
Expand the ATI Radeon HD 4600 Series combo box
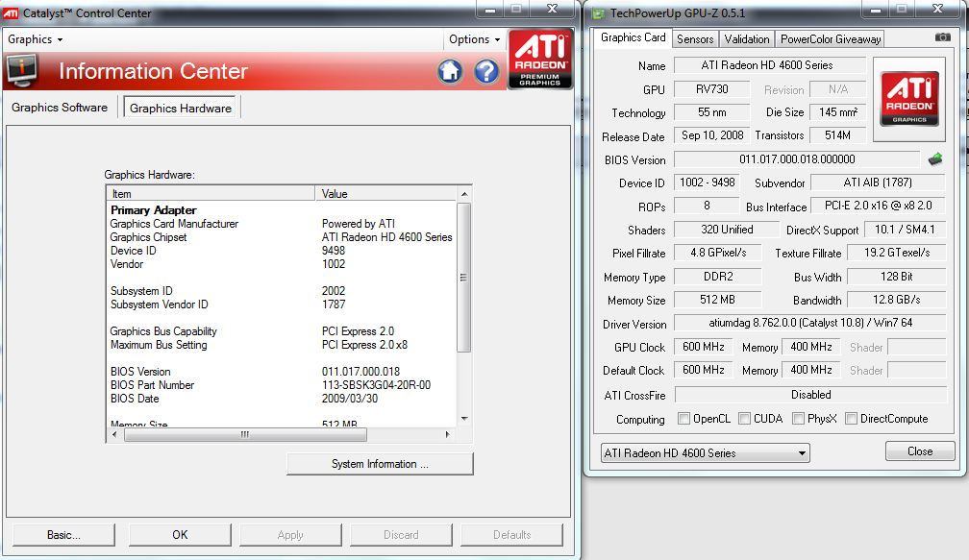(706, 452)
